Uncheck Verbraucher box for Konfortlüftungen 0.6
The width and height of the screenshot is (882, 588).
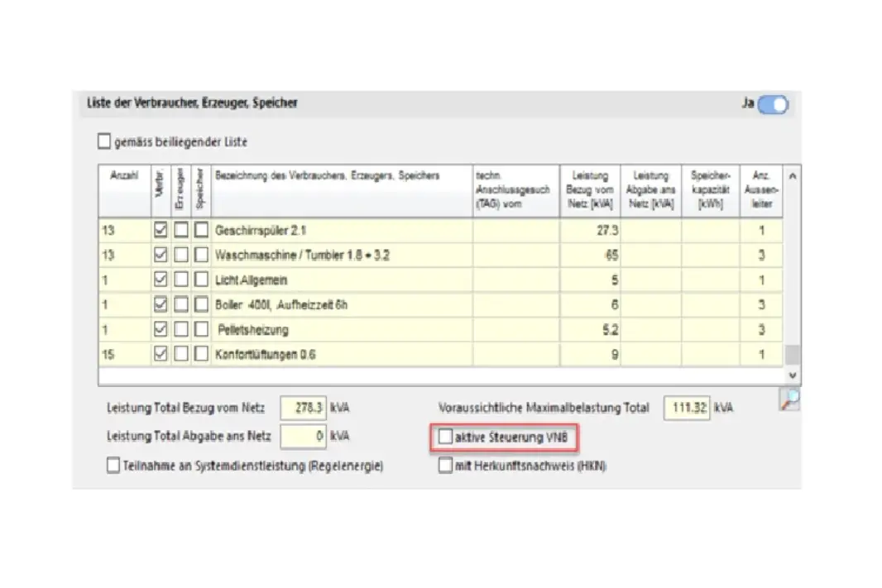click(x=161, y=355)
